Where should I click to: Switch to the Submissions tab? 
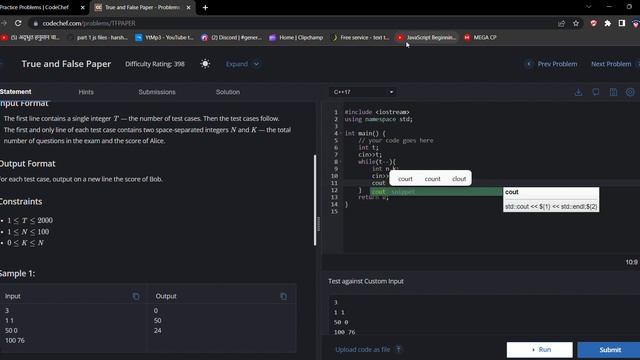[157, 92]
